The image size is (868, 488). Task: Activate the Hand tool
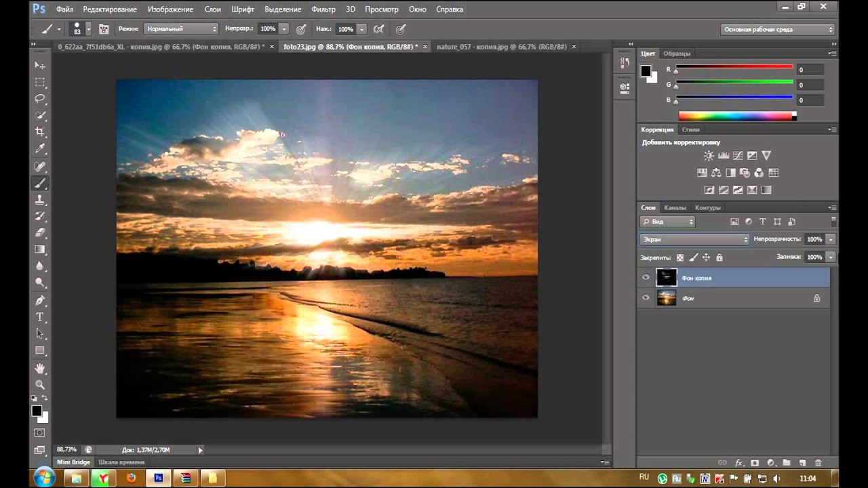pos(40,368)
